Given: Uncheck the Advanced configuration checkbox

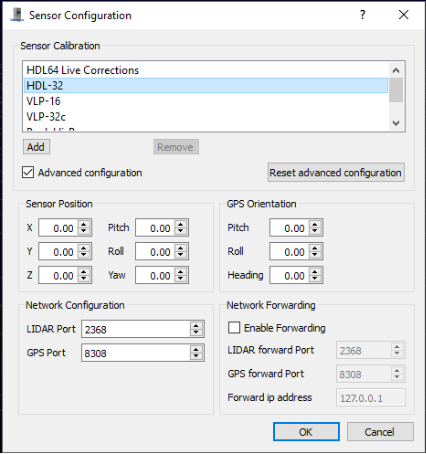Looking at the screenshot, I should pyautogui.click(x=28, y=173).
